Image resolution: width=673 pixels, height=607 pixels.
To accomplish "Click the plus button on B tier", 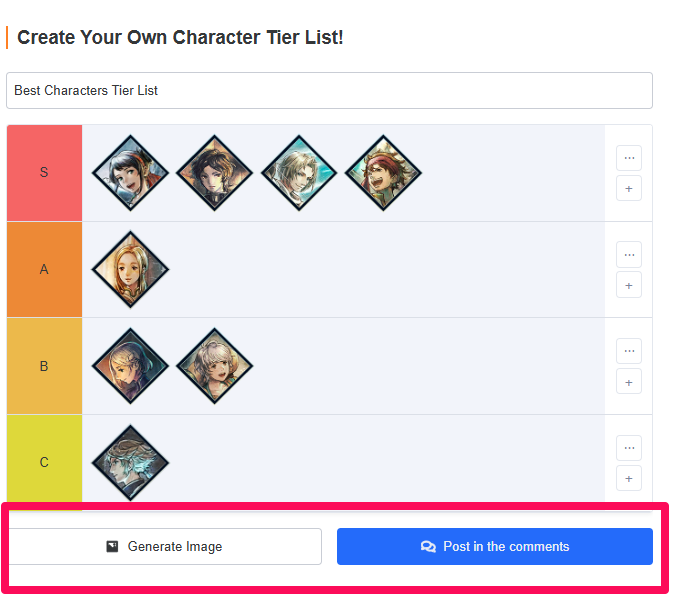I will [x=628, y=382].
